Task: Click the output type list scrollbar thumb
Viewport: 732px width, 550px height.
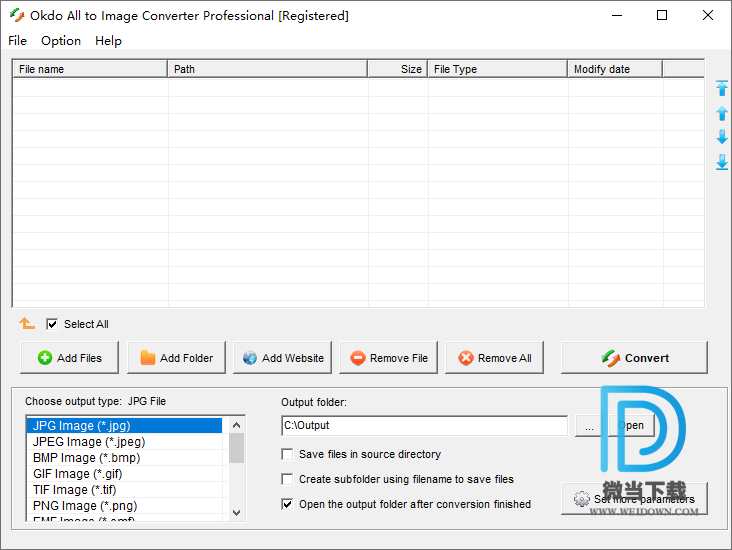Action: coord(236,448)
